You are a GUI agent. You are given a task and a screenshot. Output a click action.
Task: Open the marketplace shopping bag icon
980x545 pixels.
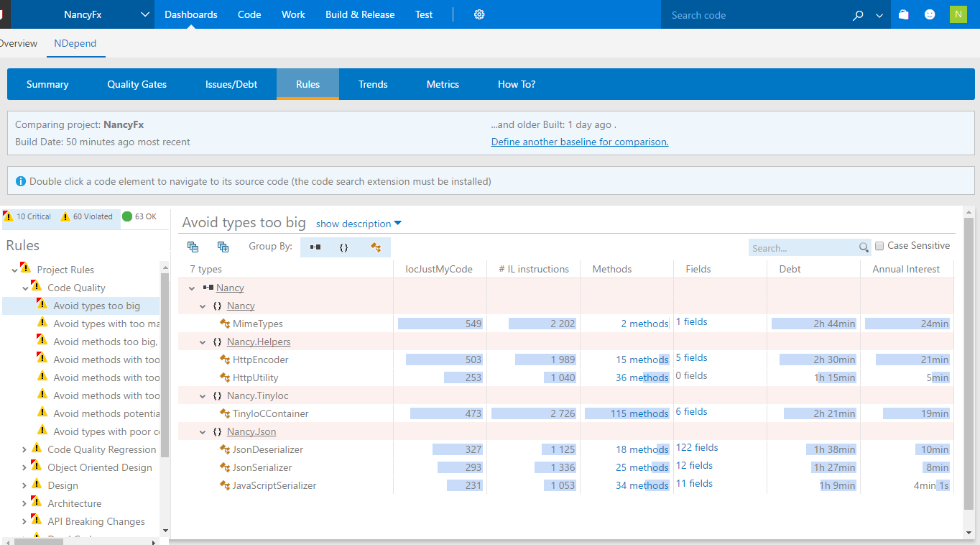click(x=904, y=14)
